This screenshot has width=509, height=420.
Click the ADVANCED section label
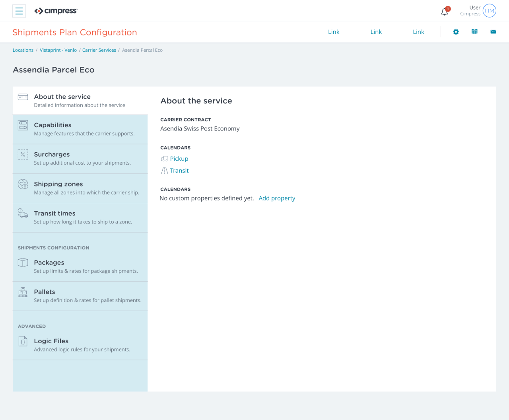click(32, 326)
